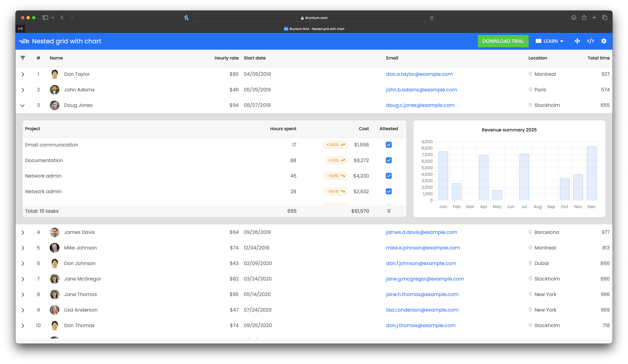Image resolution: width=628 pixels, height=364 pixels.
Task: Click the December bar in revenue chart
Action: coord(591,174)
